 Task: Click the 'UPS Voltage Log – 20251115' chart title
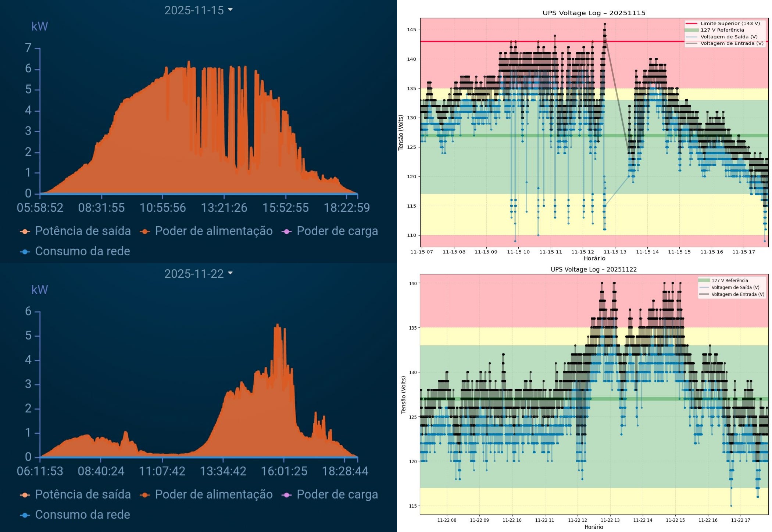pos(594,13)
